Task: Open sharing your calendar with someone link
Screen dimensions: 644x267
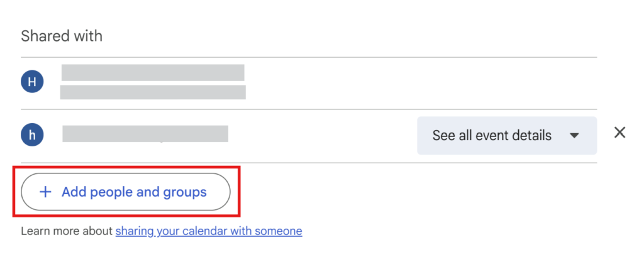Action: (x=209, y=231)
